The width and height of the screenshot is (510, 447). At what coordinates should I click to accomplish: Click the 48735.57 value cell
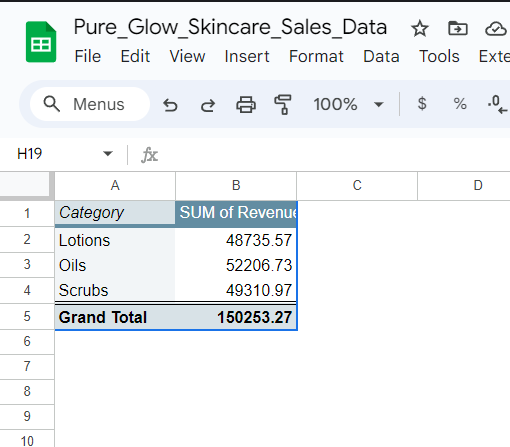pyautogui.click(x=236, y=240)
